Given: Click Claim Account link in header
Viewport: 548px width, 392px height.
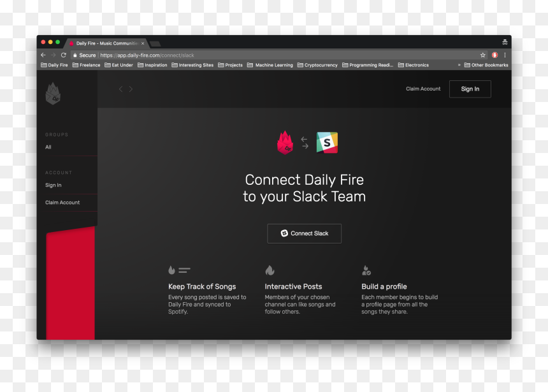Looking at the screenshot, I should tap(423, 89).
